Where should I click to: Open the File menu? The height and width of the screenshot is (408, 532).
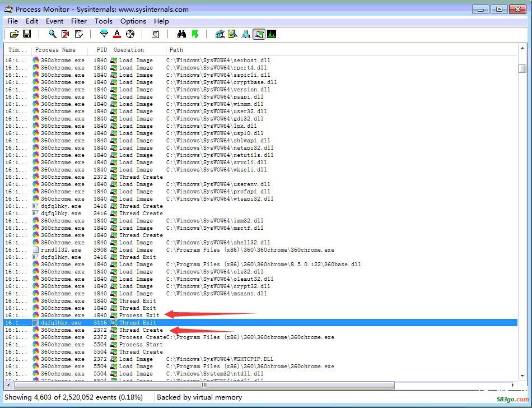coord(12,21)
